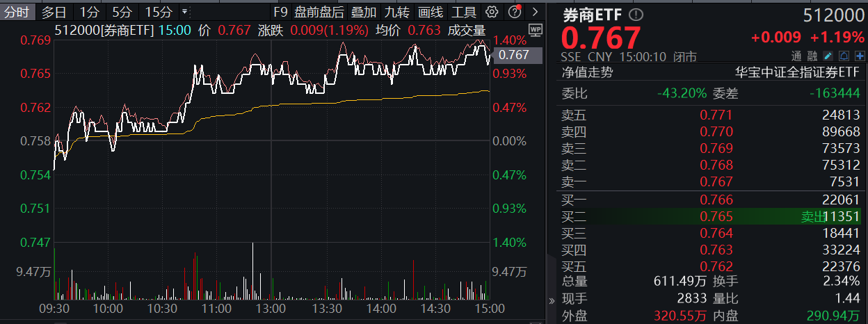Click the right arrow toolbar chevron
The image size is (868, 324).
coord(534,12)
